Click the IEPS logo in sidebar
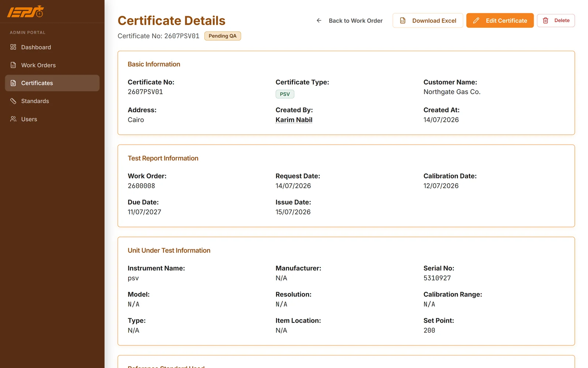 tap(26, 12)
